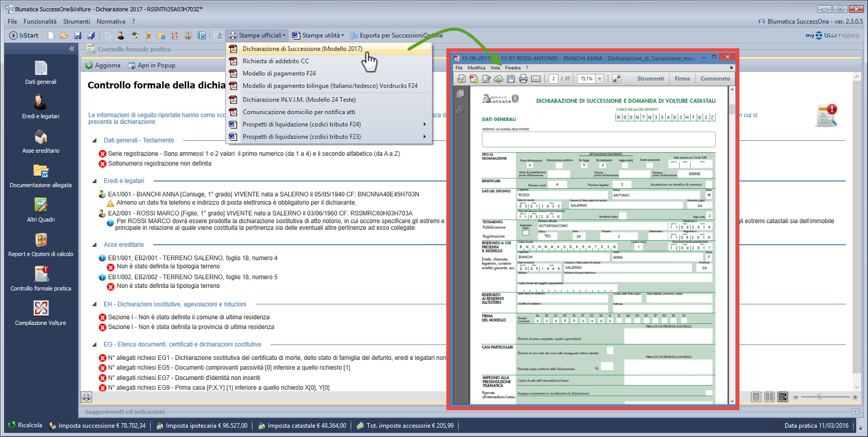Collapse the left sidebar with double chevron
Viewport: 868px width, 437px height.
tap(71, 49)
